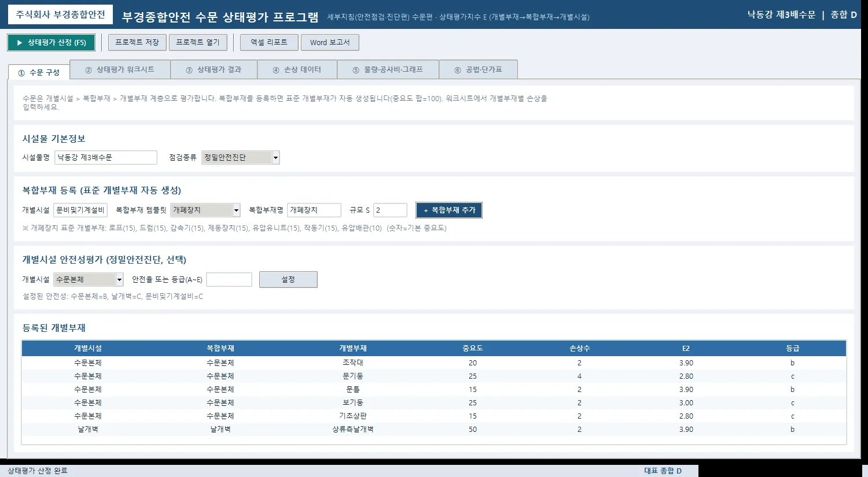Screen dimensions: 868x477
Task: Click the 대표 종합 D status indicator
Action: (663, 471)
